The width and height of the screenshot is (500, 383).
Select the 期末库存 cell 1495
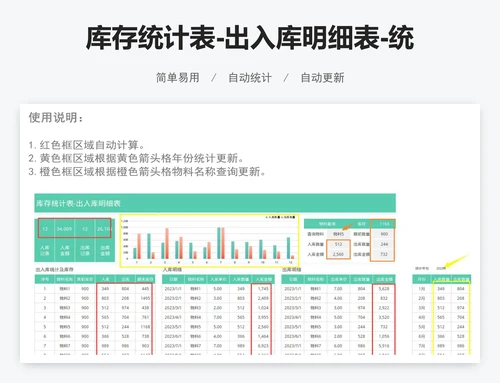click(145, 298)
